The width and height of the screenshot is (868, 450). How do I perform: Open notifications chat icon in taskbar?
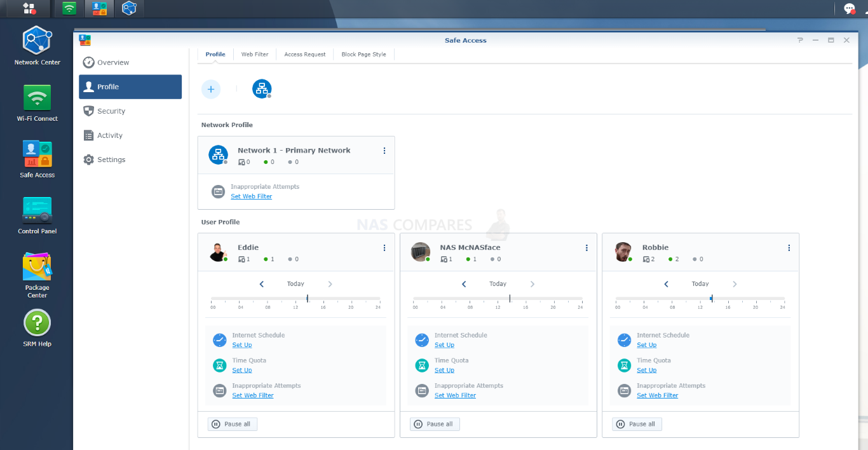[850, 8]
